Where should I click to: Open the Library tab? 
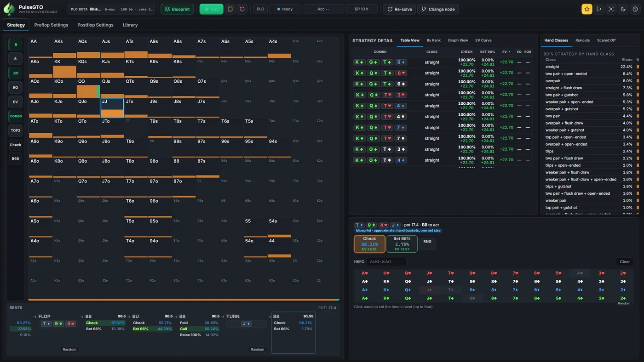130,25
